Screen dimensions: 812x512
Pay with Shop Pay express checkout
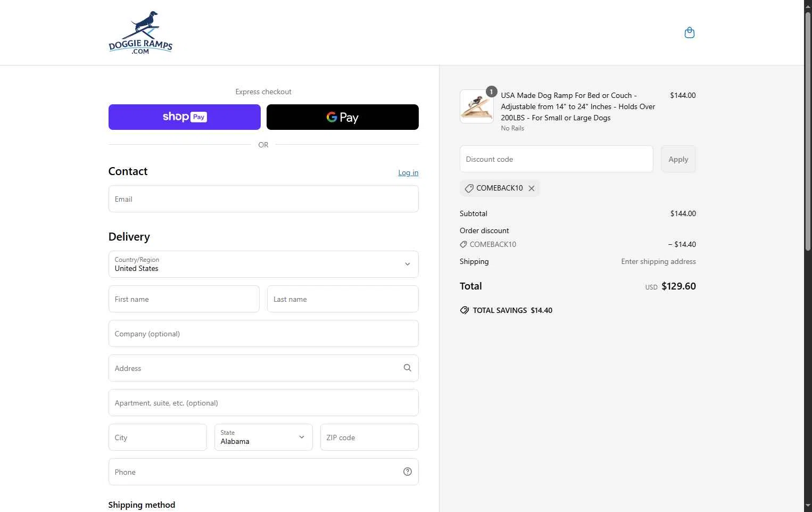(185, 117)
